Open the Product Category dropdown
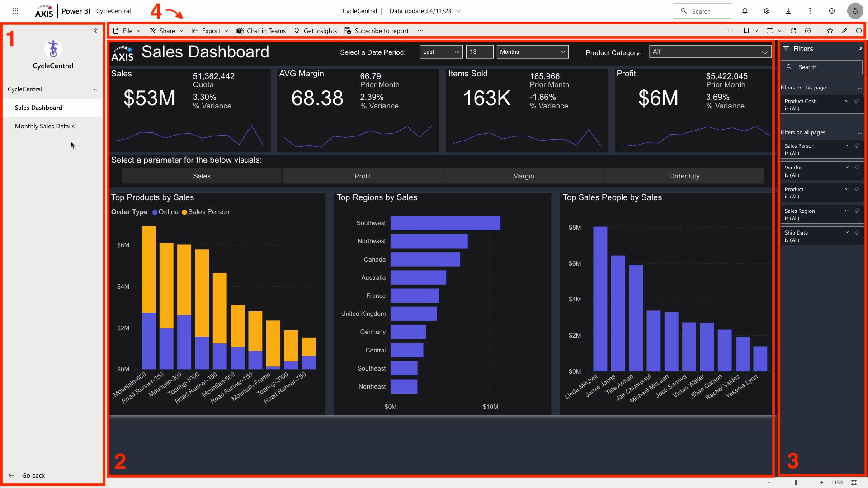868x488 pixels. pos(710,52)
